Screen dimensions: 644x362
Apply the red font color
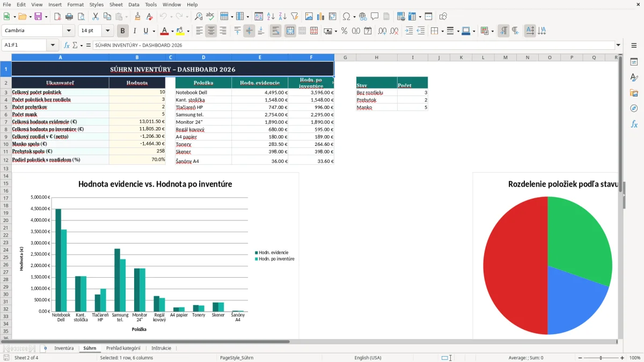[164, 31]
